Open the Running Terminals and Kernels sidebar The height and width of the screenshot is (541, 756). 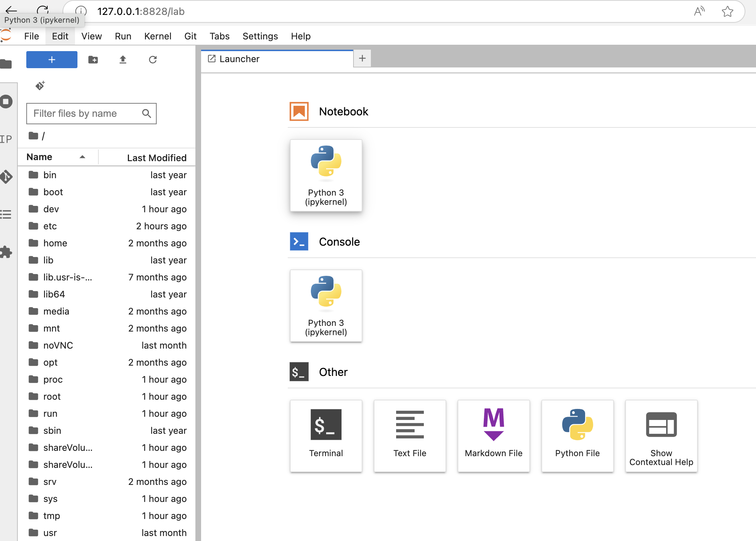click(x=6, y=102)
